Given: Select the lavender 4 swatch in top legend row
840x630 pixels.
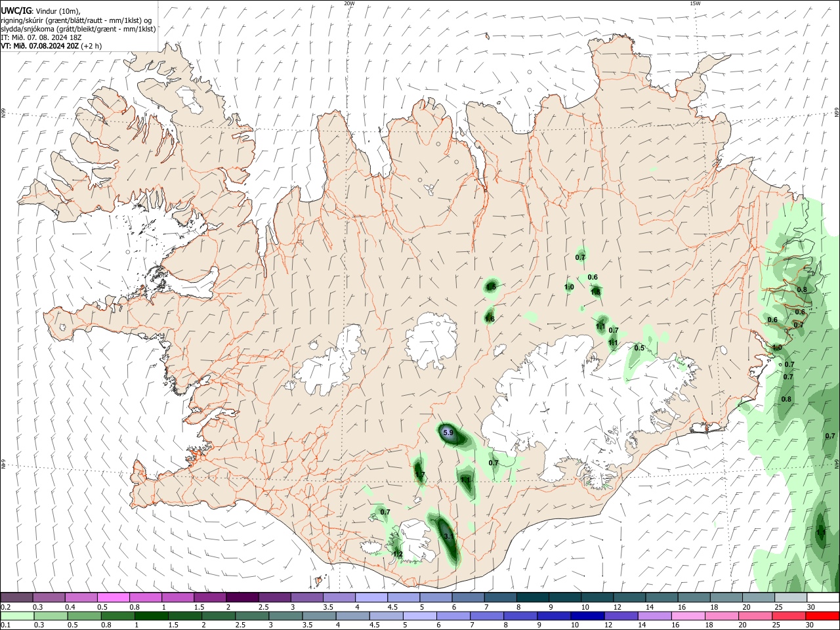Looking at the screenshot, I should (371, 598).
